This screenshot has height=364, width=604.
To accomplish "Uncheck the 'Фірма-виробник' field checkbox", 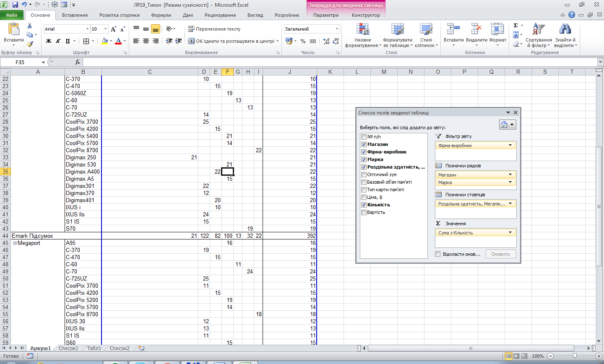I will [x=364, y=152].
